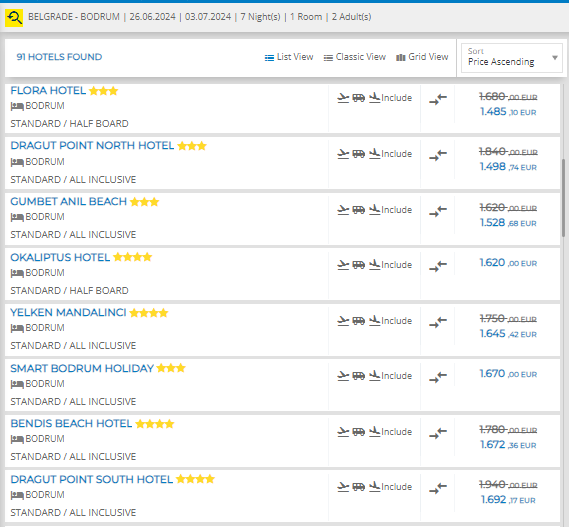Click the yellow search magnifier icon
The width and height of the screenshot is (569, 527).
[14, 17]
